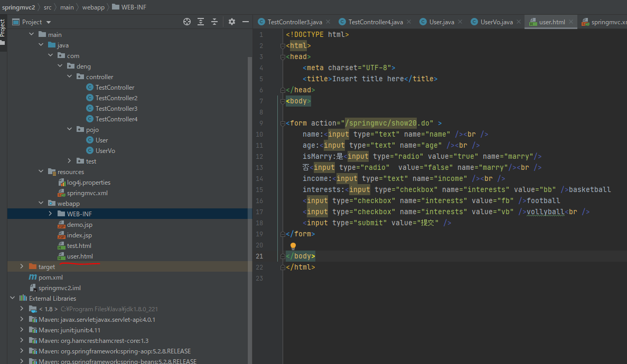Switch to UserVo.java editor tab
627x364 pixels.
[496, 22]
